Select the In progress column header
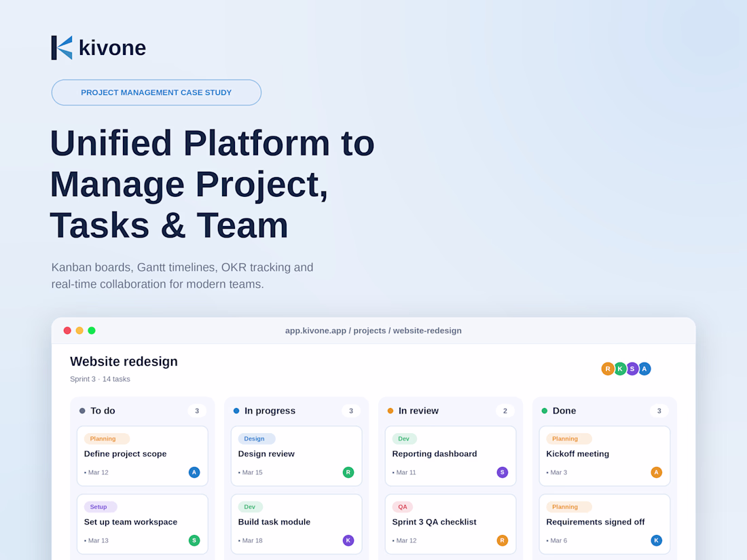This screenshot has width=747, height=560. [270, 411]
